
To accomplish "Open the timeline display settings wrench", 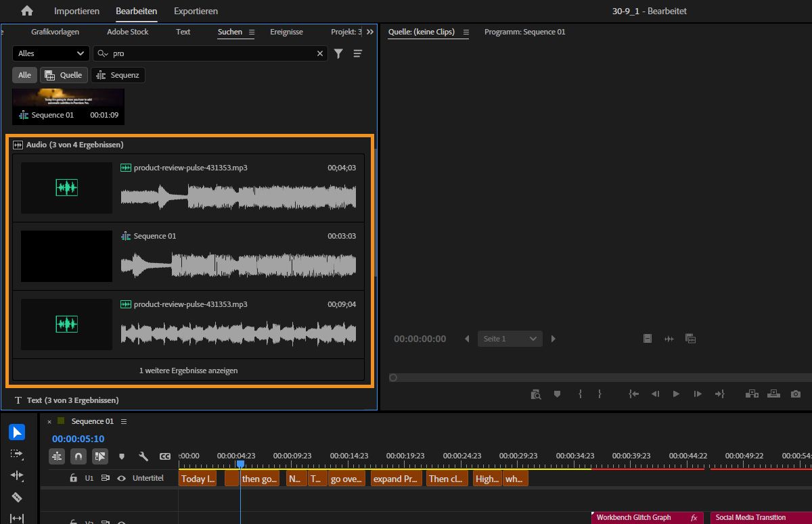I will click(x=144, y=456).
